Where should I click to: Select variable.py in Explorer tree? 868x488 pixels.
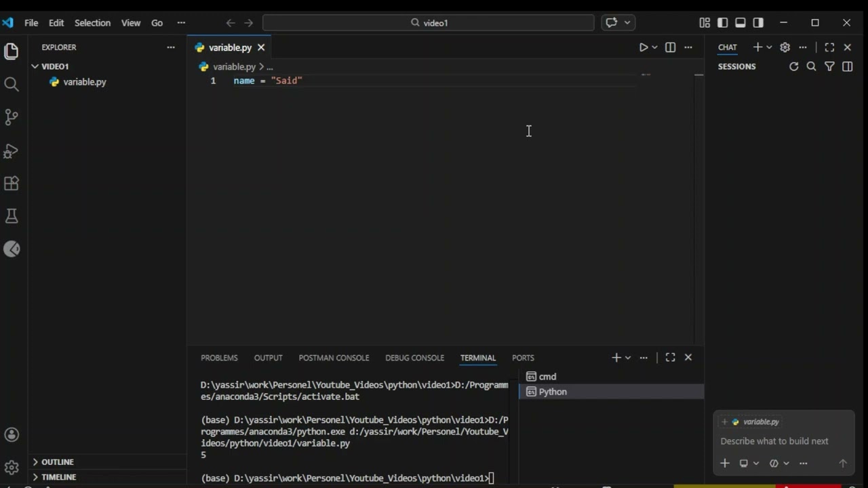85,82
